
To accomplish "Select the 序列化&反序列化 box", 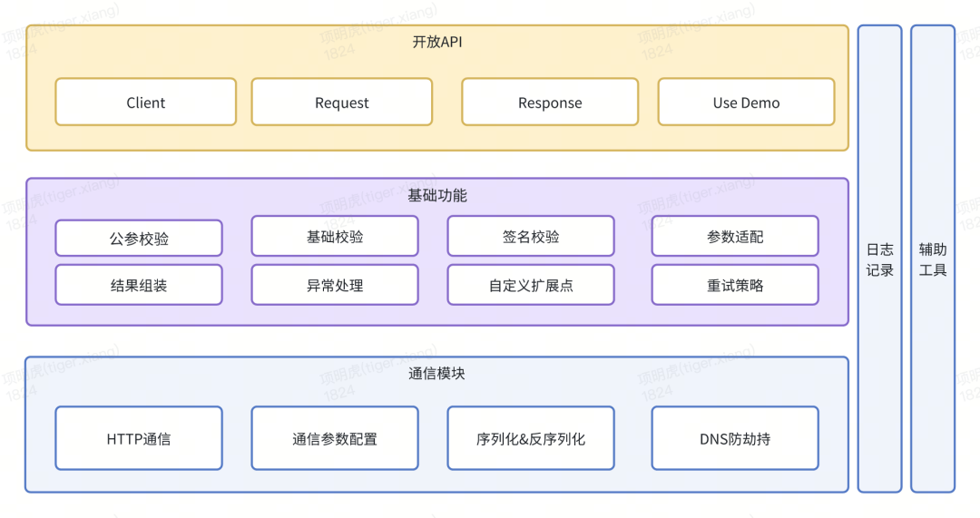I will [531, 438].
